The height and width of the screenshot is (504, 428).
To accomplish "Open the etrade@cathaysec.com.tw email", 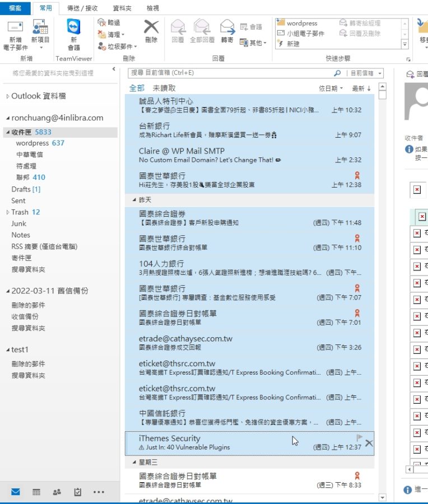I will [x=249, y=343].
